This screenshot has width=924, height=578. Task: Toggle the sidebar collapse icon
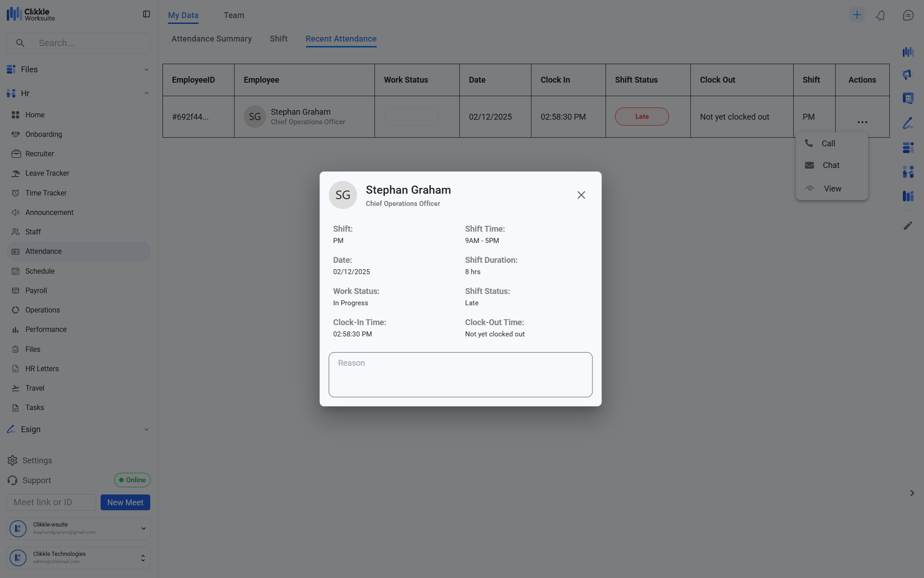click(x=146, y=14)
